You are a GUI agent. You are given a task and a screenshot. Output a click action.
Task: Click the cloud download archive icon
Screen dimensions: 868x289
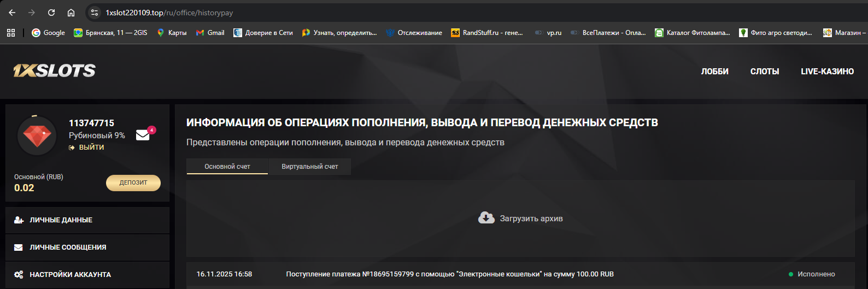coord(486,218)
